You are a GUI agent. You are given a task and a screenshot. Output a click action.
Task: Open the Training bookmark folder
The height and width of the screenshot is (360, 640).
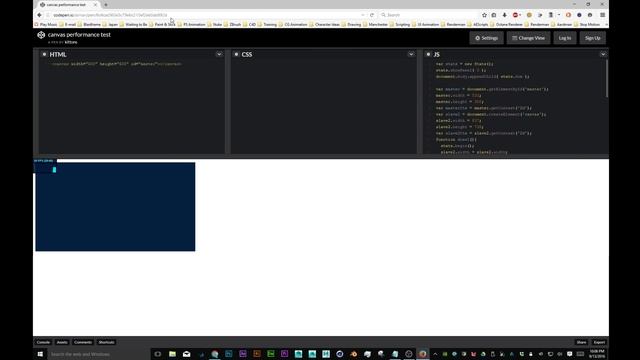tap(267, 24)
